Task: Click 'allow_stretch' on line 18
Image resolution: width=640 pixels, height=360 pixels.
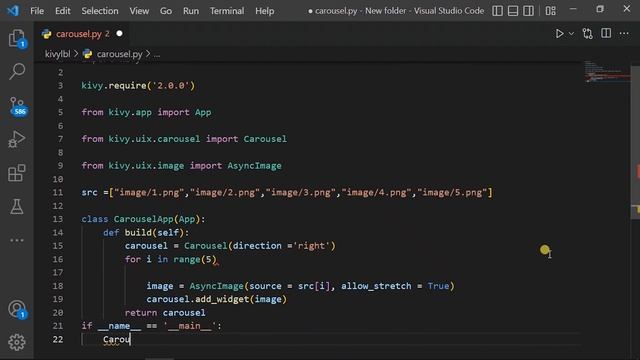Action: 376,286
